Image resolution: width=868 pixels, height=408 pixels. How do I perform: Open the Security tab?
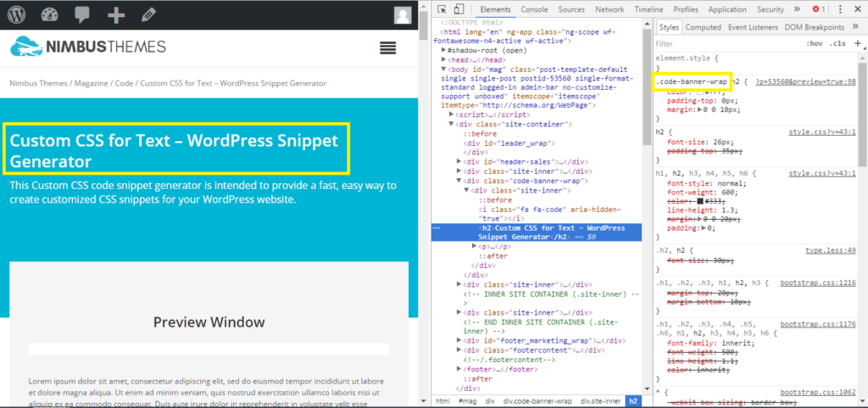tap(771, 9)
